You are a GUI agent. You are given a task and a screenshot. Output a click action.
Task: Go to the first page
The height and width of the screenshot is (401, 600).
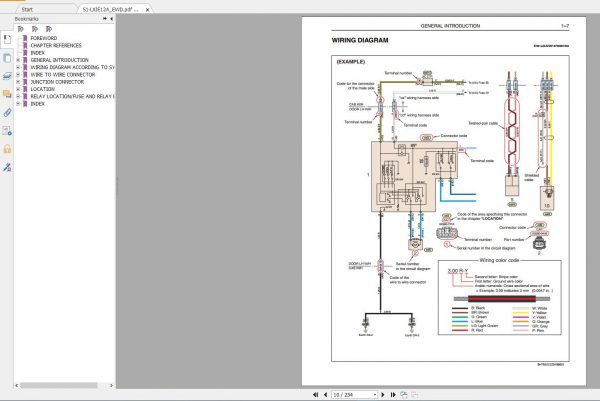[x=315, y=394]
